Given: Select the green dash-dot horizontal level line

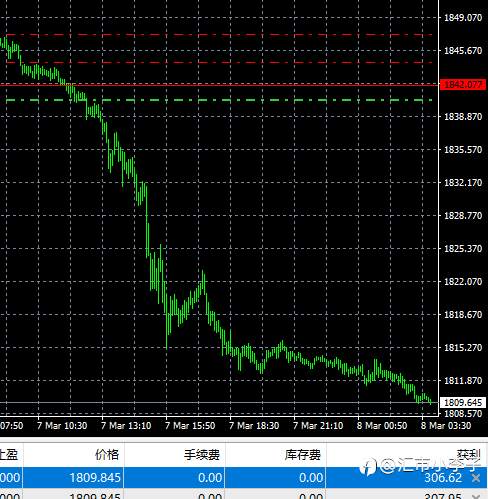Looking at the screenshot, I should [219, 100].
